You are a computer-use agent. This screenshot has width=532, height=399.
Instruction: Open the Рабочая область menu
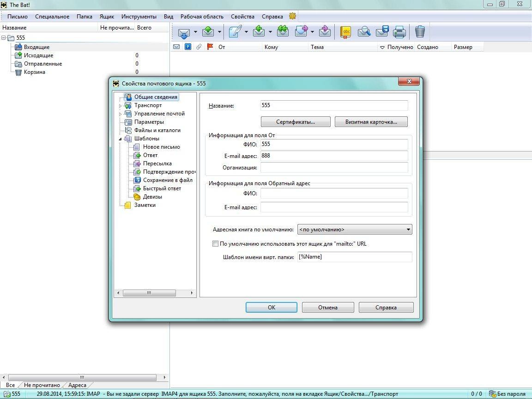click(202, 16)
